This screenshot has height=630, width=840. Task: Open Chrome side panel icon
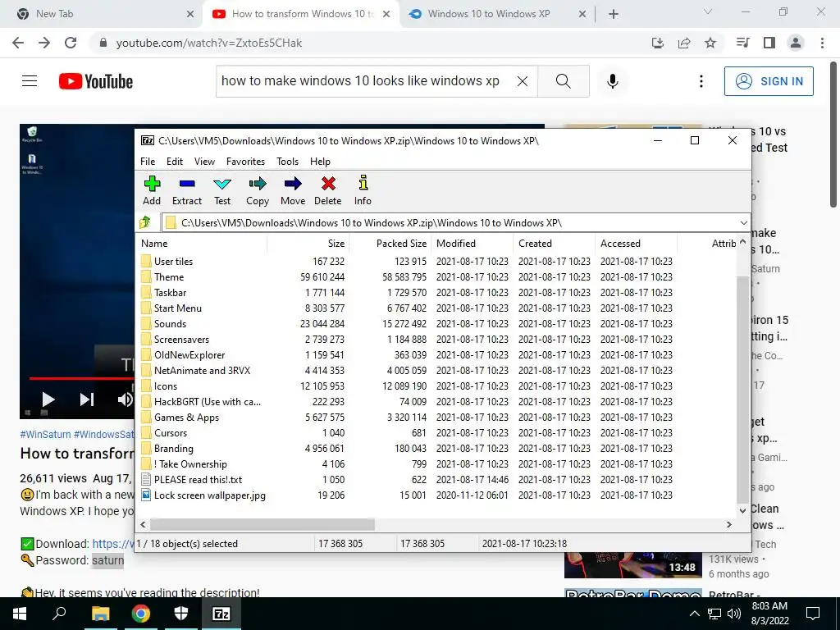(769, 43)
